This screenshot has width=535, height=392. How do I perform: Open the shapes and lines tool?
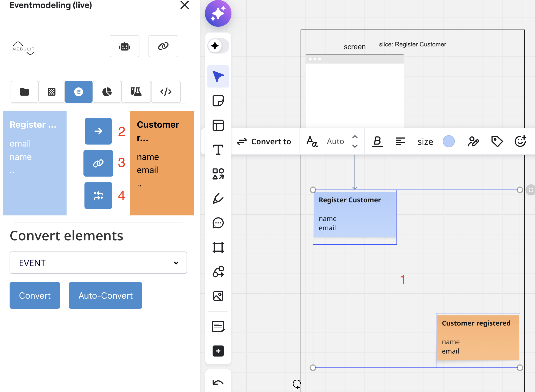(218, 174)
